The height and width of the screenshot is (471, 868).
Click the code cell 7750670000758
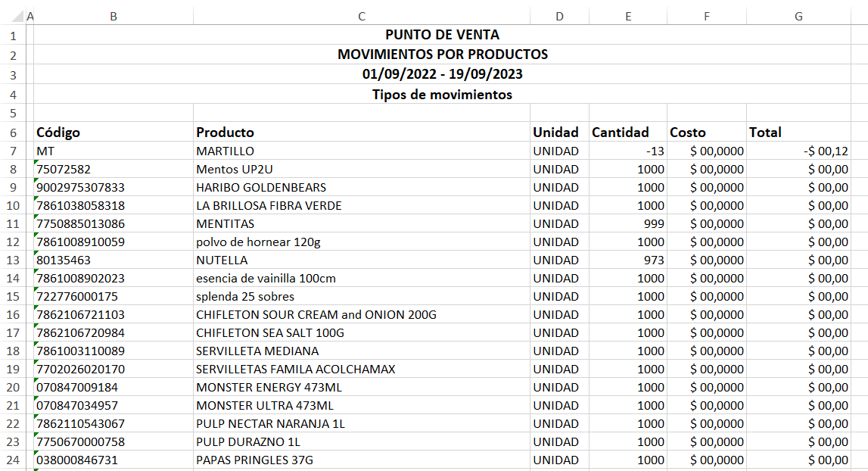tap(114, 441)
